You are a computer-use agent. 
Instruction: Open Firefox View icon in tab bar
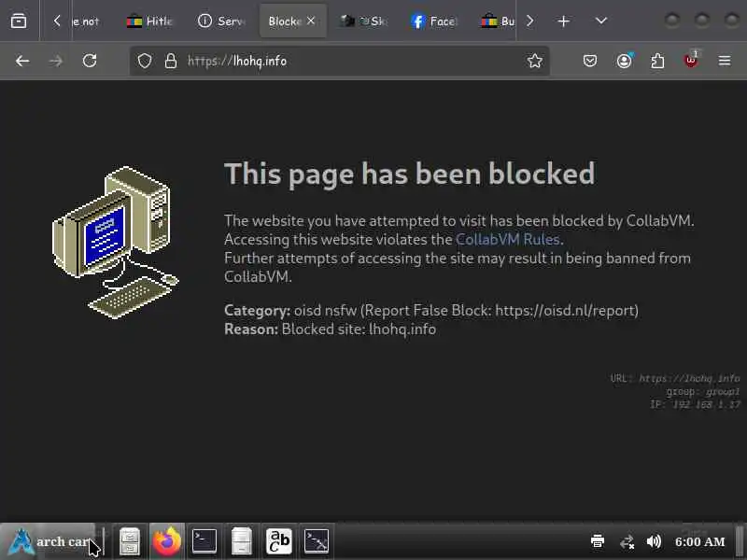(x=19, y=21)
